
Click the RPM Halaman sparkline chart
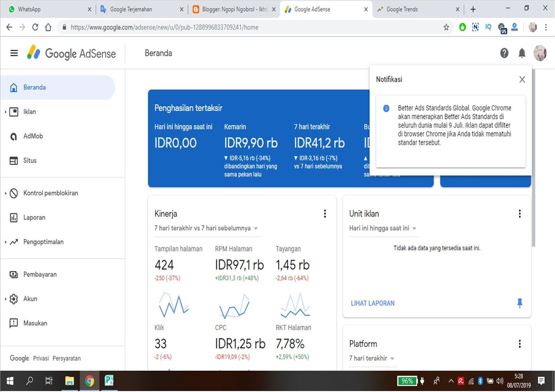pos(234,306)
